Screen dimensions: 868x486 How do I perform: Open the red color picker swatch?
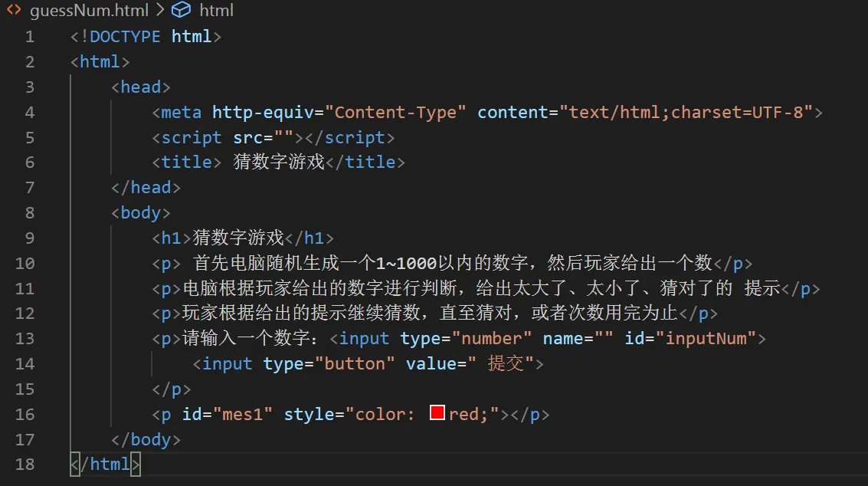[x=437, y=413]
